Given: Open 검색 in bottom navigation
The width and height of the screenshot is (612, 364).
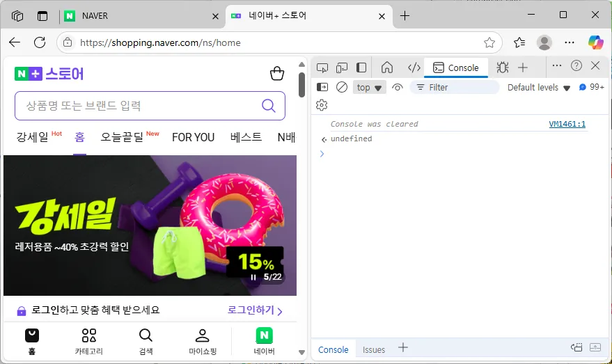Looking at the screenshot, I should 146,342.
